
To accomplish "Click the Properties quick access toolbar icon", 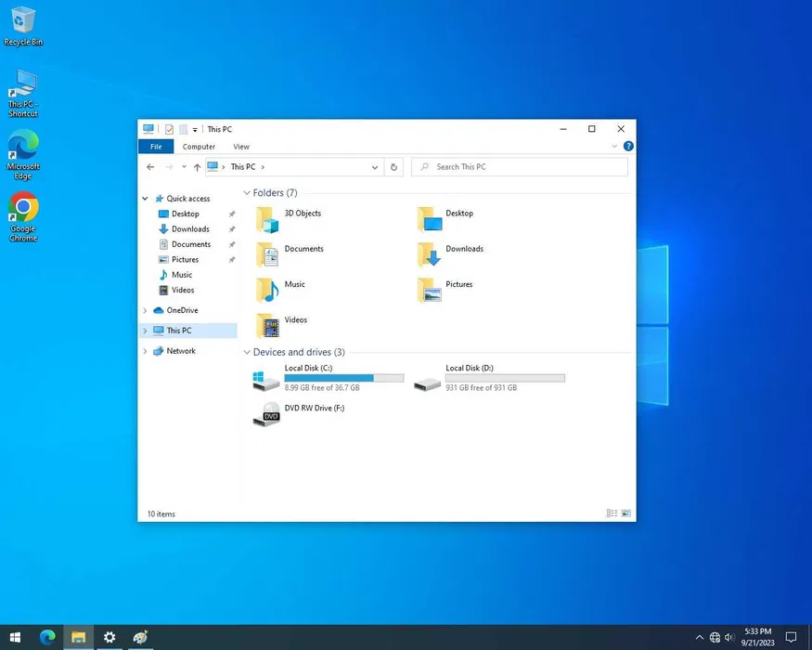I will pos(169,129).
